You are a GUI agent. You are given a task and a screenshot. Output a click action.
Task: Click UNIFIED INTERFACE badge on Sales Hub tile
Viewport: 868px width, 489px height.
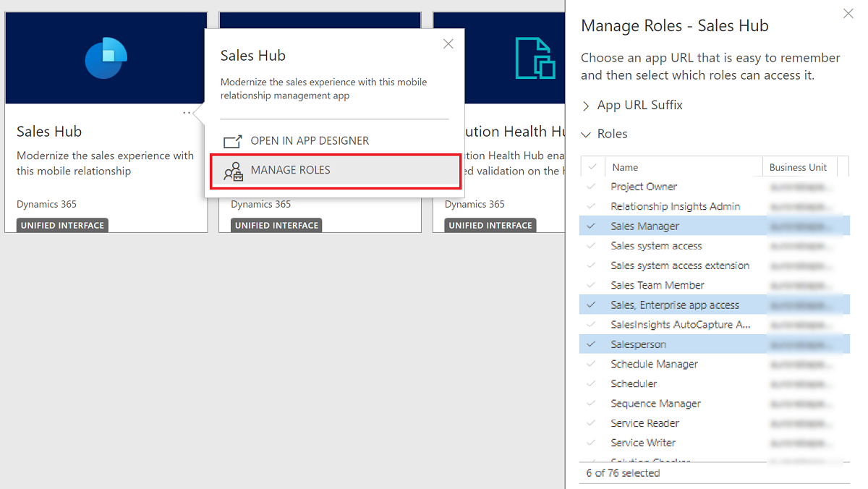(62, 226)
